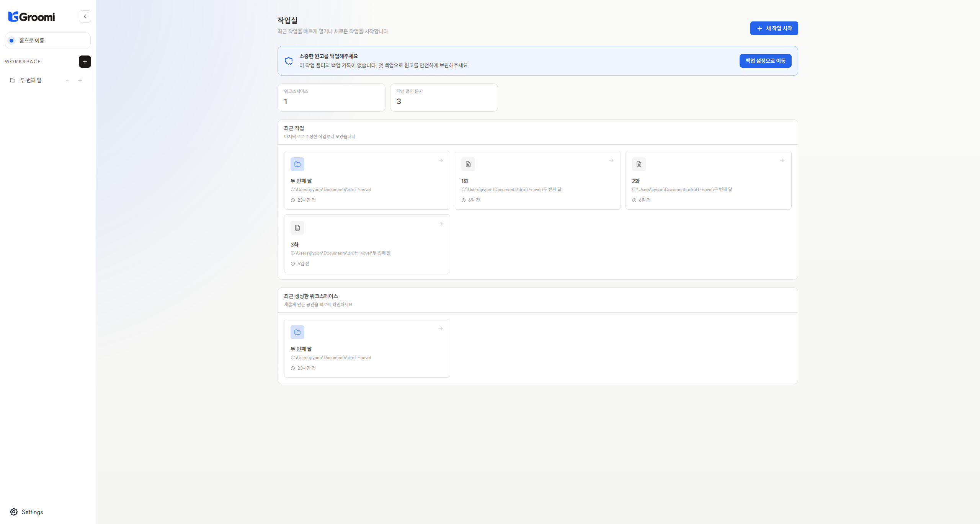Image resolution: width=980 pixels, height=524 pixels.
Task: Open Settings from the sidebar
Action: pyautogui.click(x=32, y=512)
